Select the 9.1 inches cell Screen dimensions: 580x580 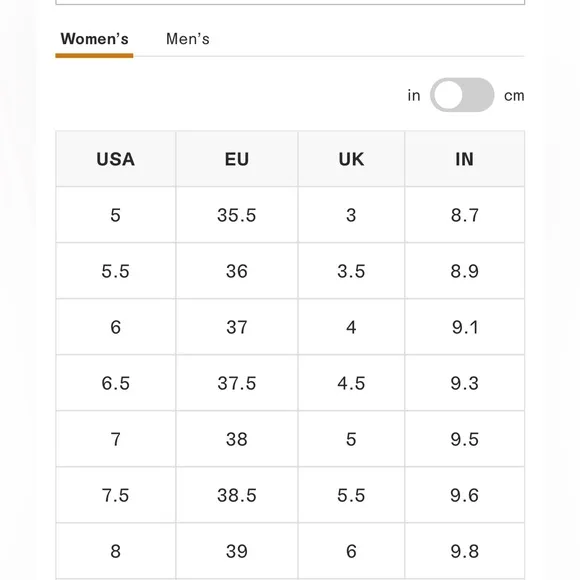465,327
